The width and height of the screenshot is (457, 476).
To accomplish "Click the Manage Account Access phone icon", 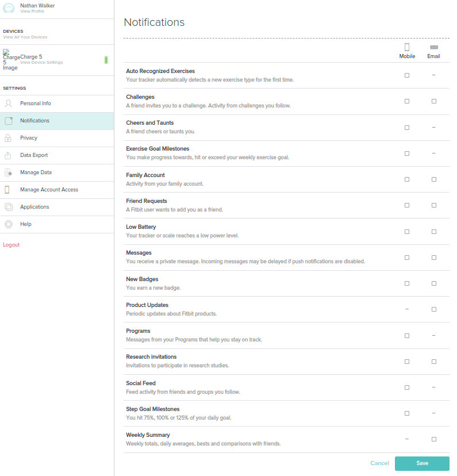I will click(x=7, y=190).
